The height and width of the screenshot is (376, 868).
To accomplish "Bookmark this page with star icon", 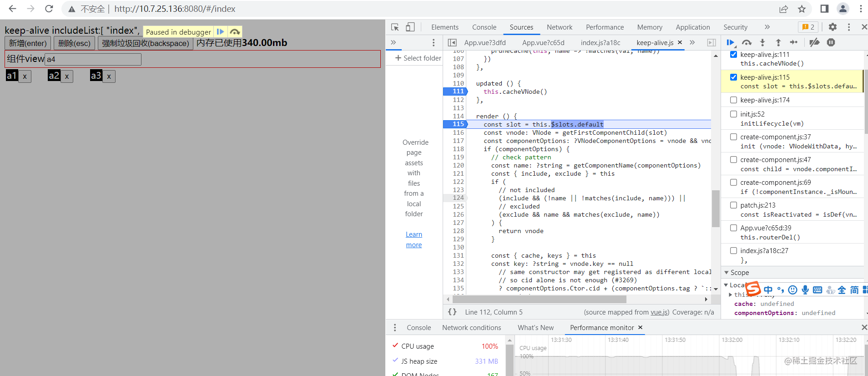I will point(802,9).
